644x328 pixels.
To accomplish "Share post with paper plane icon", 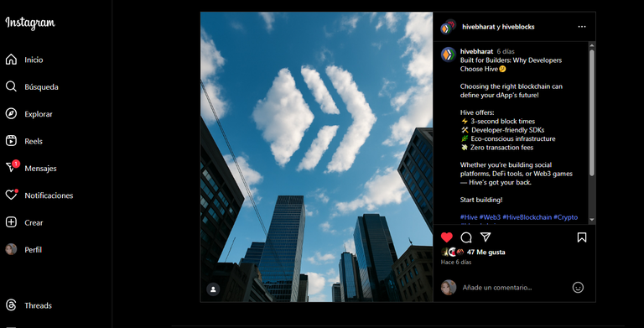I will [486, 237].
